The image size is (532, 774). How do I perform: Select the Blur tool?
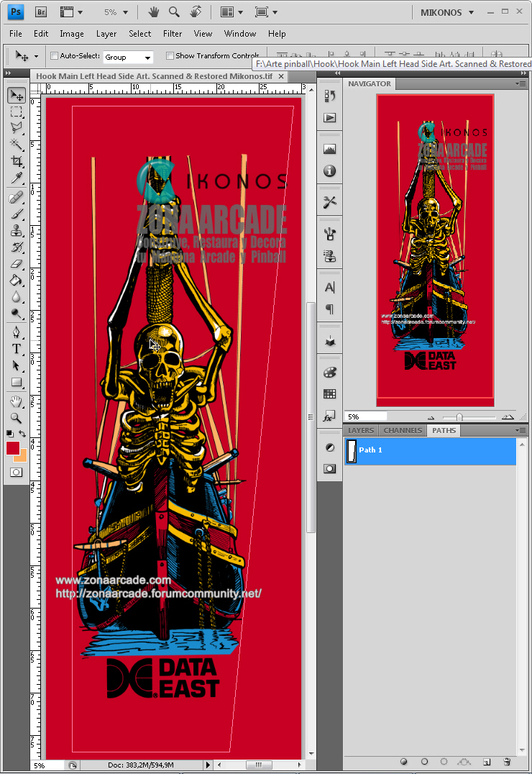coord(17,296)
